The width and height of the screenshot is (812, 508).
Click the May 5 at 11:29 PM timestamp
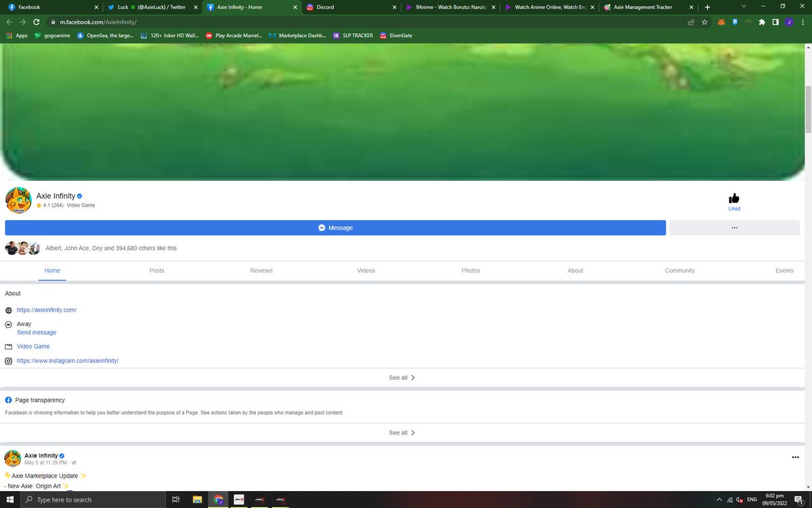45,463
